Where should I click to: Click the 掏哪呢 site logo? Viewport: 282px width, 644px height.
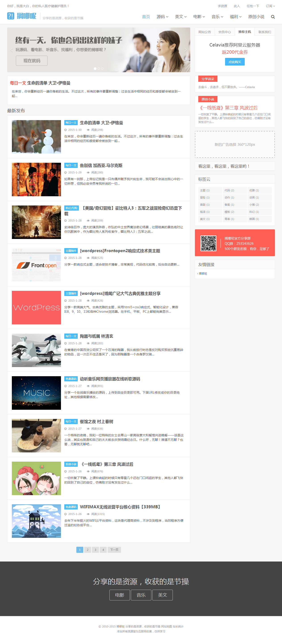(22, 16)
